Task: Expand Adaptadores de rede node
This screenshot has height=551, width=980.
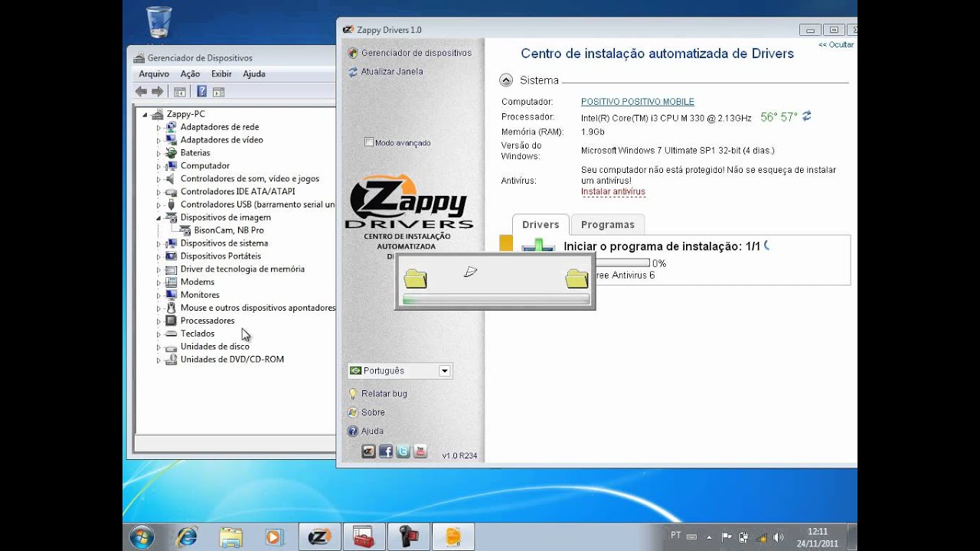Action: pos(159,127)
